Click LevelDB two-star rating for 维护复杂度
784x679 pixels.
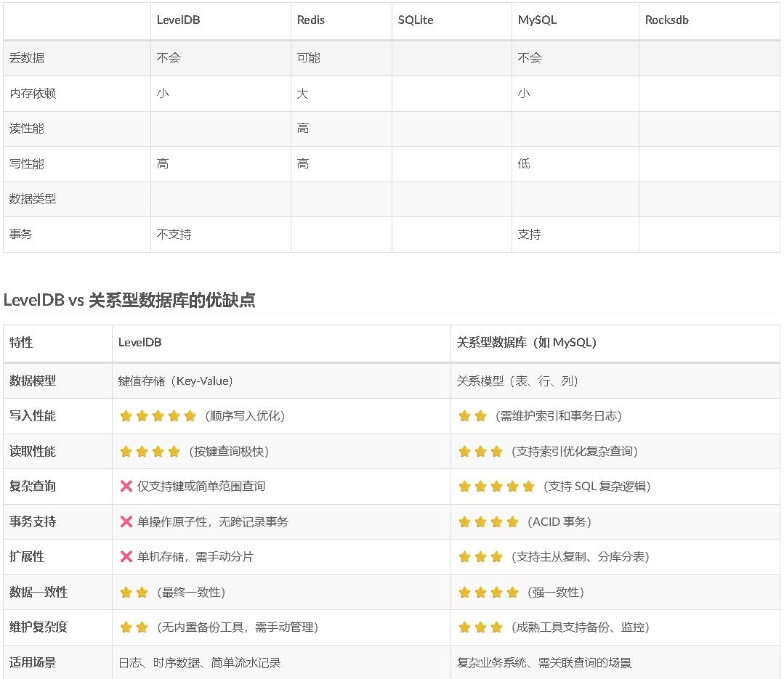(x=134, y=627)
